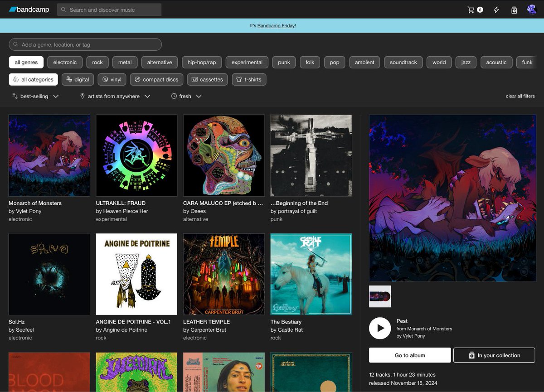Open the ANGINE DE POITRINE album cover
This screenshot has width=544, height=392.
pyautogui.click(x=136, y=274)
